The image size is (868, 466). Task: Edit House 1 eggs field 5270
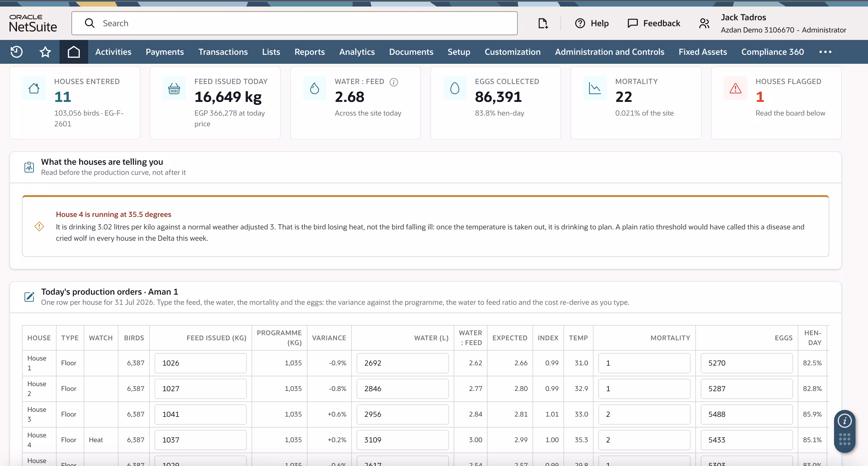tap(746, 363)
